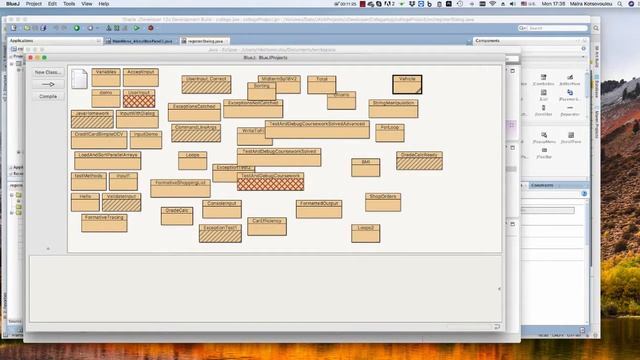Select the Total class box
This screenshot has width=640, height=360.
pos(322,84)
